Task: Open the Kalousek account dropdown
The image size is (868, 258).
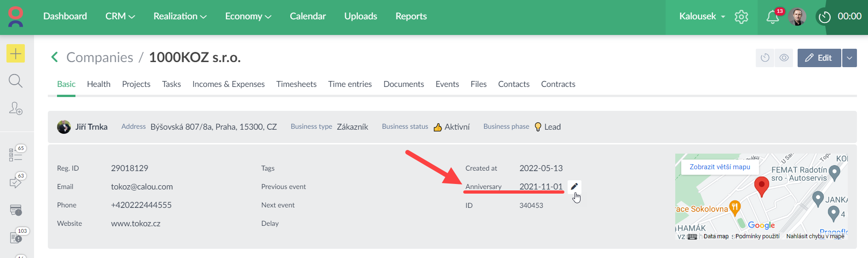Action: 702,17
